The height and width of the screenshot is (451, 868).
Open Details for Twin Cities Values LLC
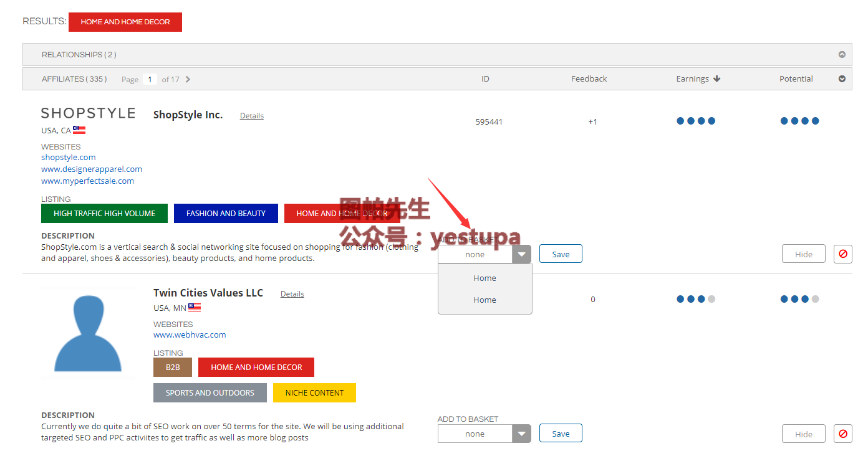click(292, 294)
